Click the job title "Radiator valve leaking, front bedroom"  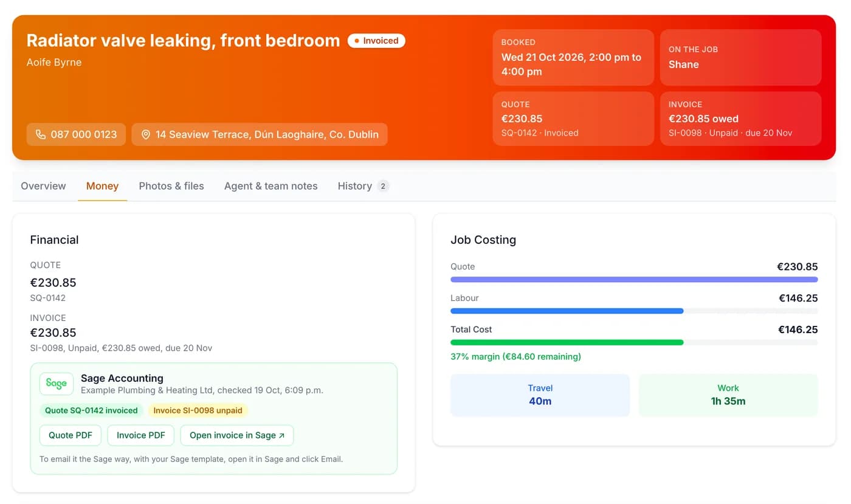click(183, 41)
